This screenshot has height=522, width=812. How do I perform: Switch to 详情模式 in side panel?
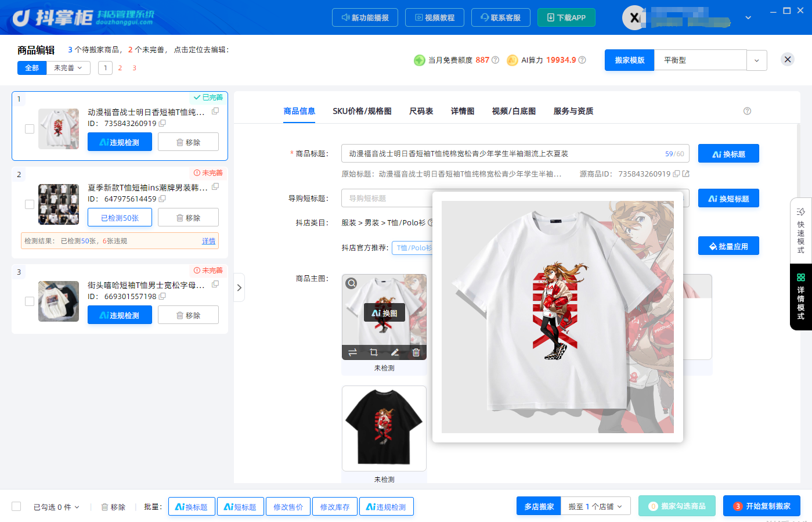tap(801, 297)
